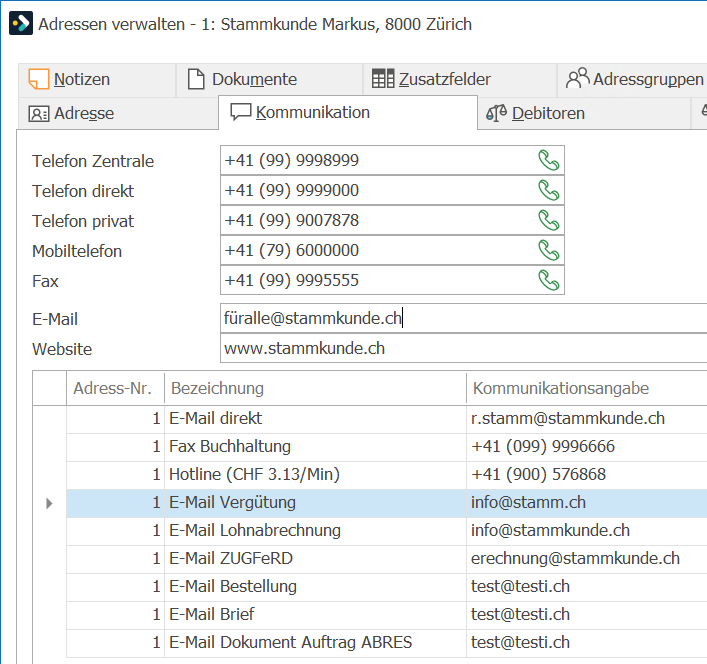This screenshot has width=707, height=664.
Task: Click the Bezeichnung column header
Action: [315, 388]
